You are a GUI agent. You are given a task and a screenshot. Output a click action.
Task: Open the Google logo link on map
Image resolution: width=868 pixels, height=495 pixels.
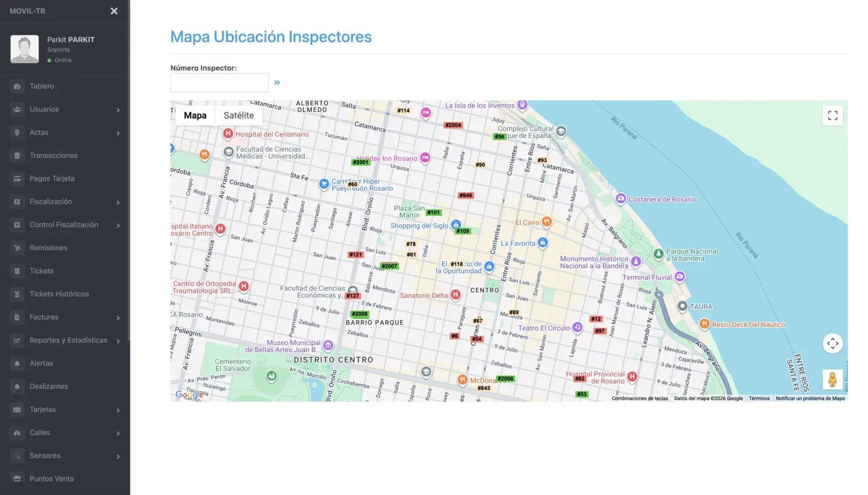pos(189,395)
